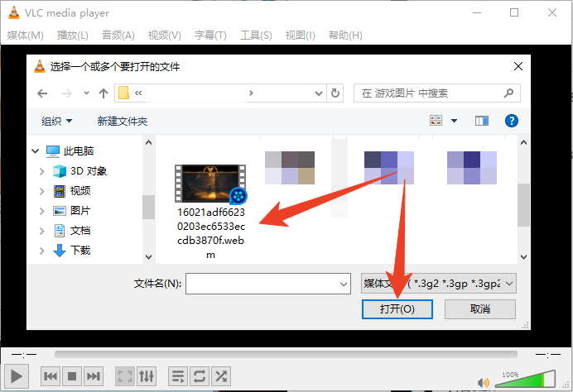Go up one folder level
Viewport: 573px width, 392px height.
(x=104, y=93)
